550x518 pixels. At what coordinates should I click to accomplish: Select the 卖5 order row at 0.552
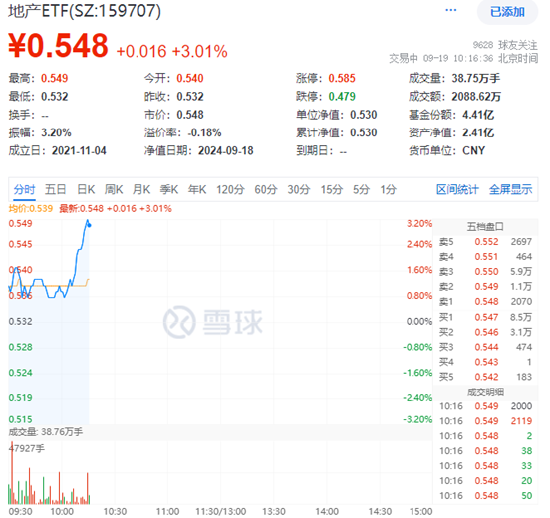coord(485,242)
